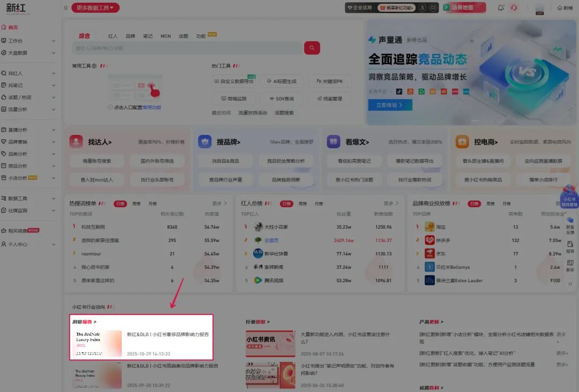Select 月榜 toggle in 品牌商业投放榜
This screenshot has width=579, height=392.
[x=507, y=203]
